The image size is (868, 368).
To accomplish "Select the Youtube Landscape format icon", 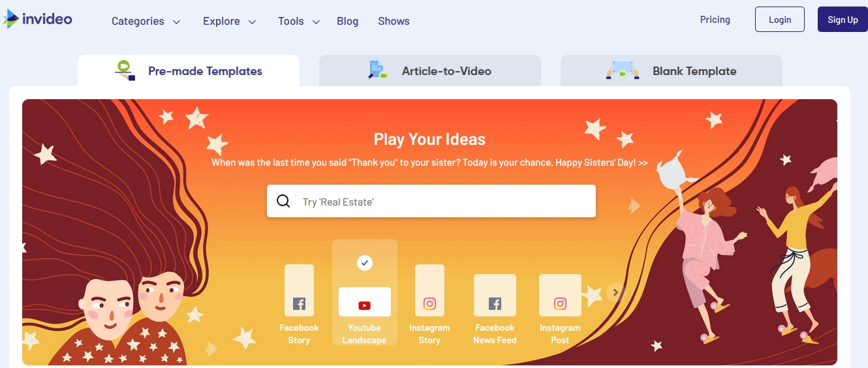I will [364, 301].
